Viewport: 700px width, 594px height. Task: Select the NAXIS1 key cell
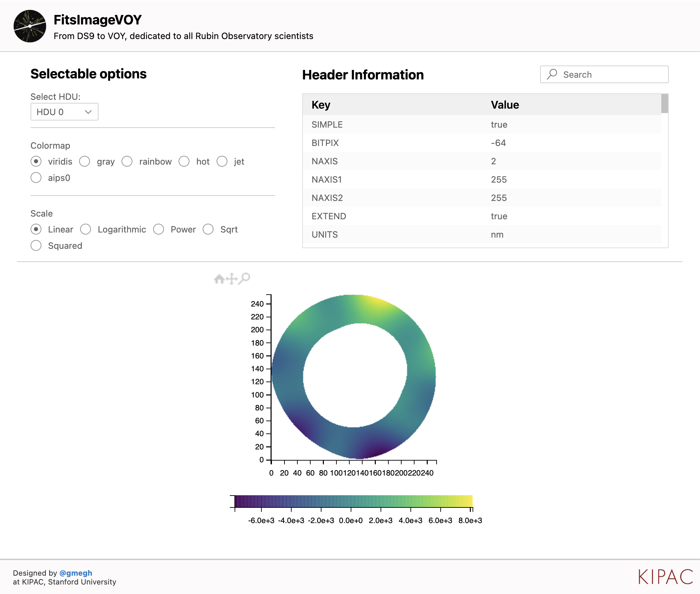(327, 180)
